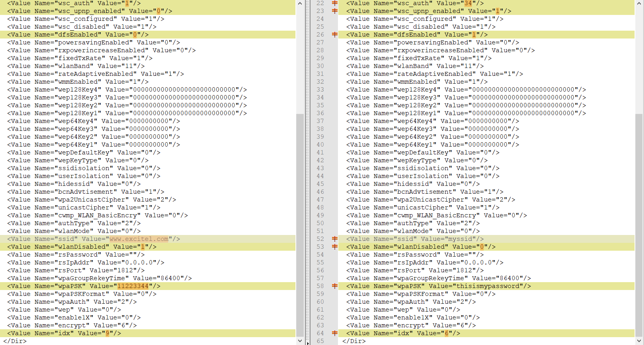Click the change marker at line 53
The image size is (644, 345).
click(x=334, y=247)
